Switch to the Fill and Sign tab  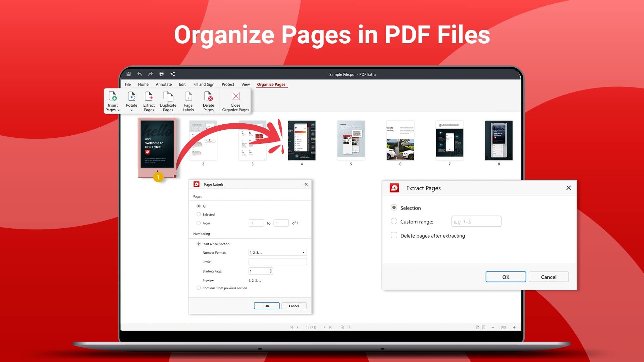coord(203,84)
